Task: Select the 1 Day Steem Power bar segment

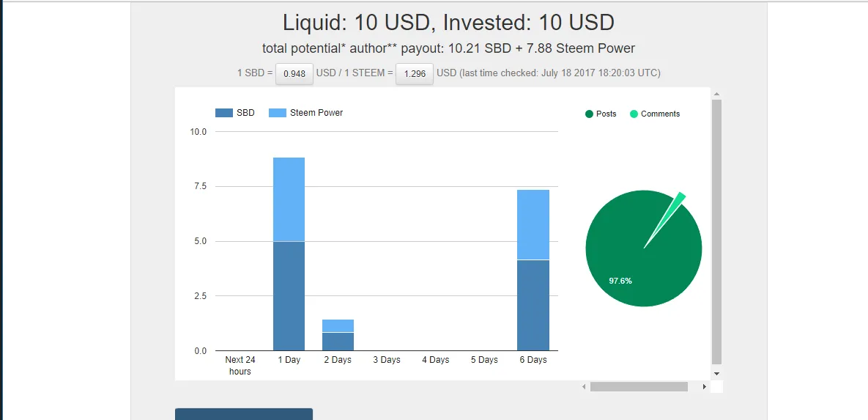Action: coord(289,199)
